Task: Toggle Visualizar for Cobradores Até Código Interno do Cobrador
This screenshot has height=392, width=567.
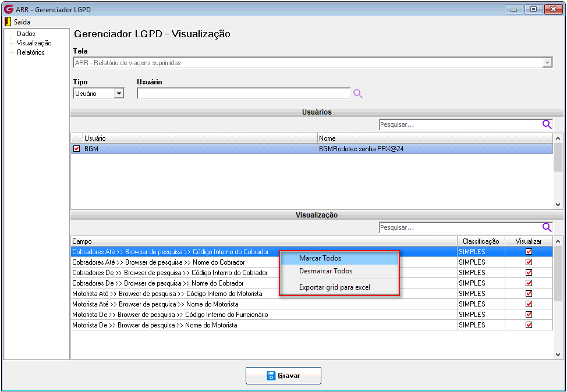Action: click(529, 251)
